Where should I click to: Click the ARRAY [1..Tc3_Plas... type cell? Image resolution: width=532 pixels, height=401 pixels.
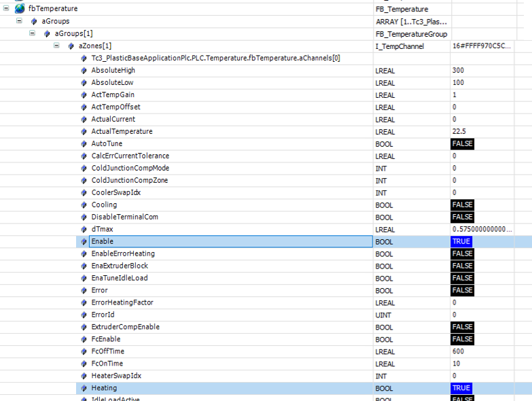pos(411,22)
